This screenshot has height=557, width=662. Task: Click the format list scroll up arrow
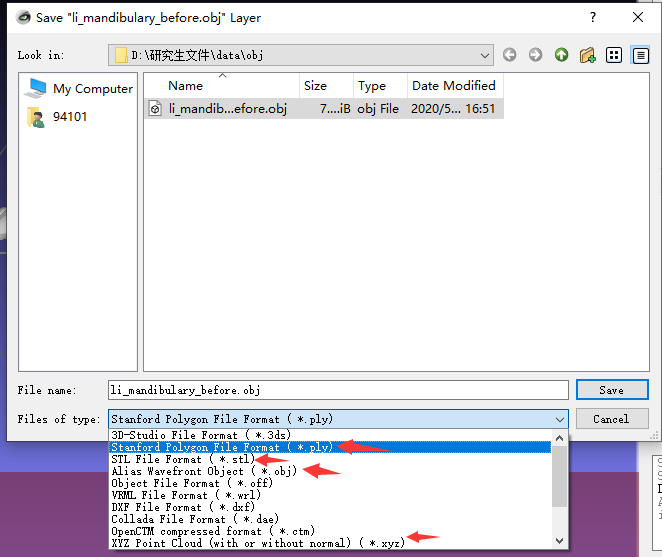559,438
